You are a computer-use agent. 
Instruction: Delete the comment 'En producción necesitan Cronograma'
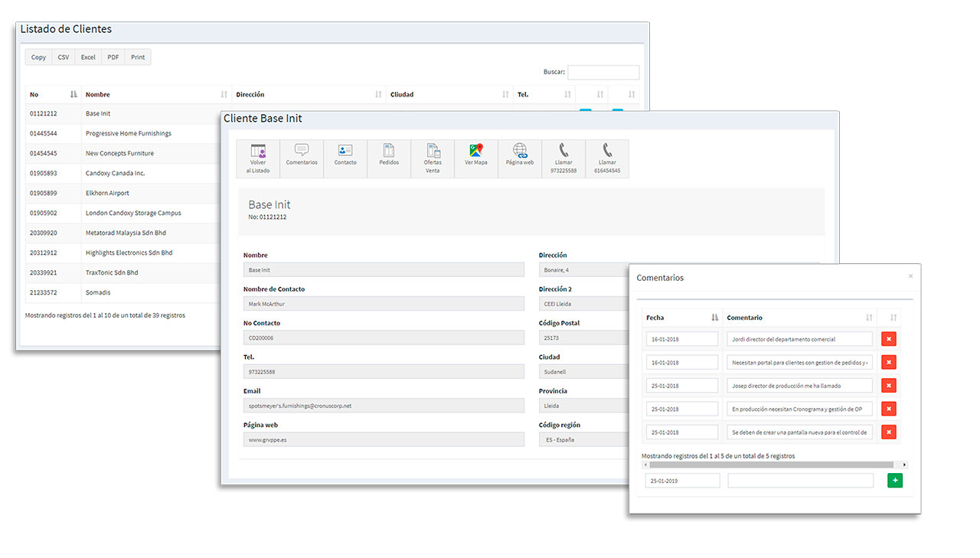(x=889, y=410)
